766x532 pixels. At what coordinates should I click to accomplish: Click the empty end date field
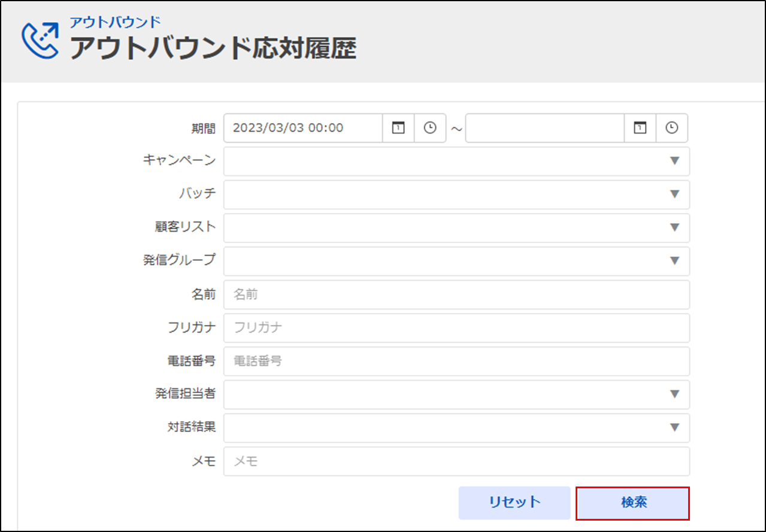coord(544,128)
